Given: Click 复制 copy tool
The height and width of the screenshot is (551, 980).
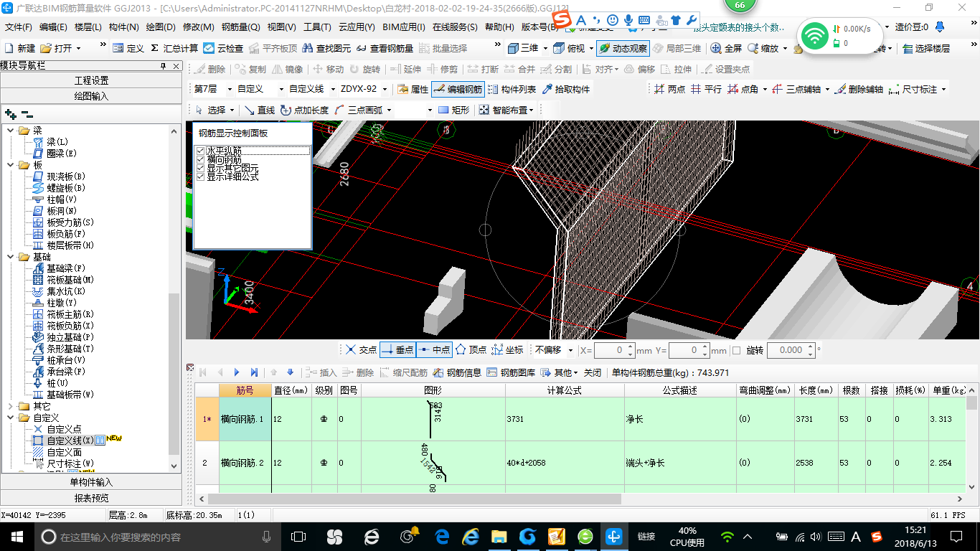Looking at the screenshot, I should point(250,70).
